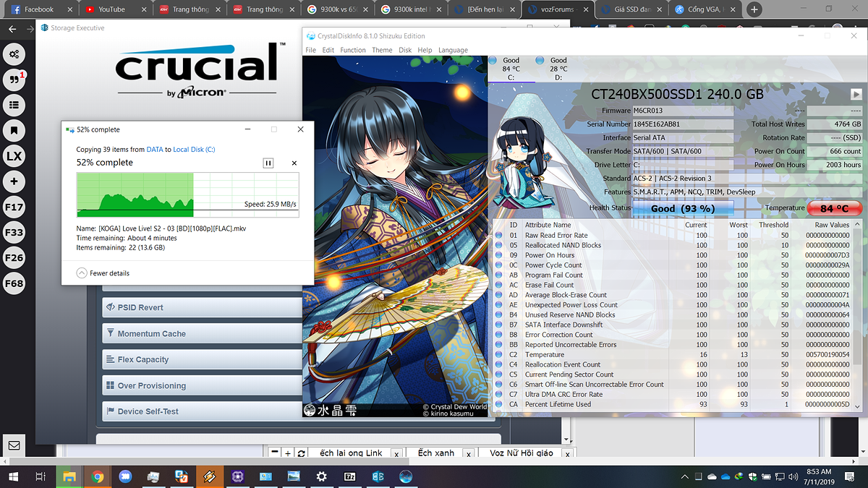
Task: Click the bookmark sidebar button
Action: click(14, 130)
